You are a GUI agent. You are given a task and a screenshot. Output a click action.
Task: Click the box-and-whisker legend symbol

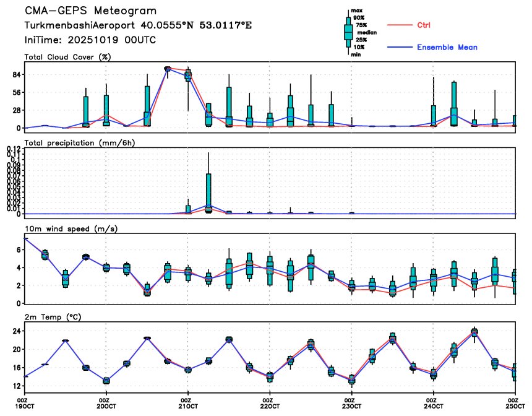pos(348,30)
